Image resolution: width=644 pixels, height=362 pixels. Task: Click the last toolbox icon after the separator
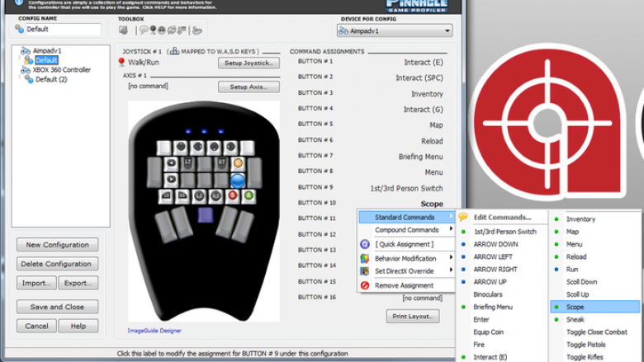197,30
